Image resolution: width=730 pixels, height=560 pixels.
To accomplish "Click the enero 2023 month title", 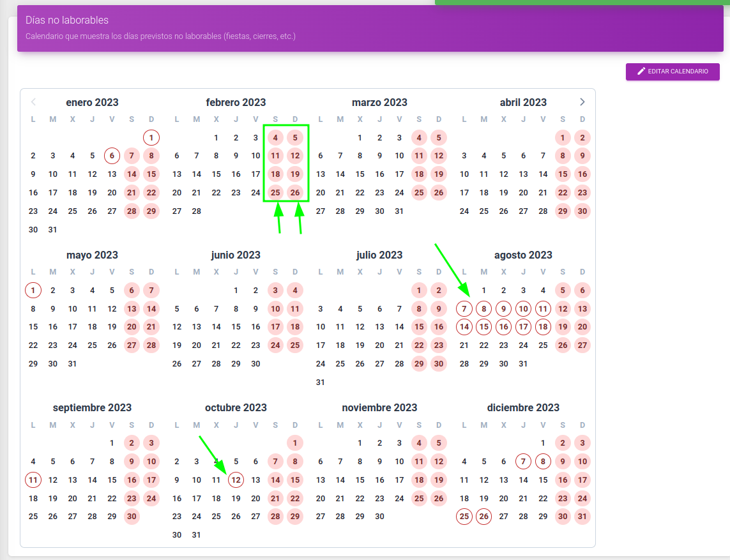I will [x=92, y=102].
